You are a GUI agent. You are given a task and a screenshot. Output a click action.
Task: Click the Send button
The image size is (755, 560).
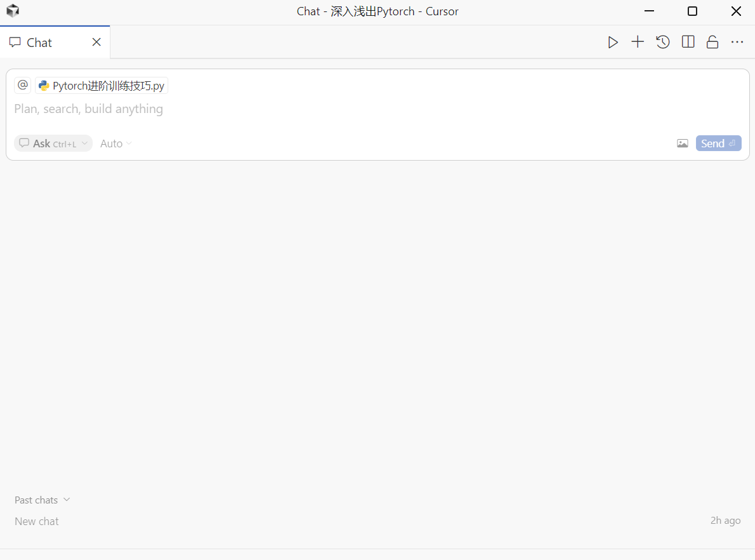[x=718, y=143]
